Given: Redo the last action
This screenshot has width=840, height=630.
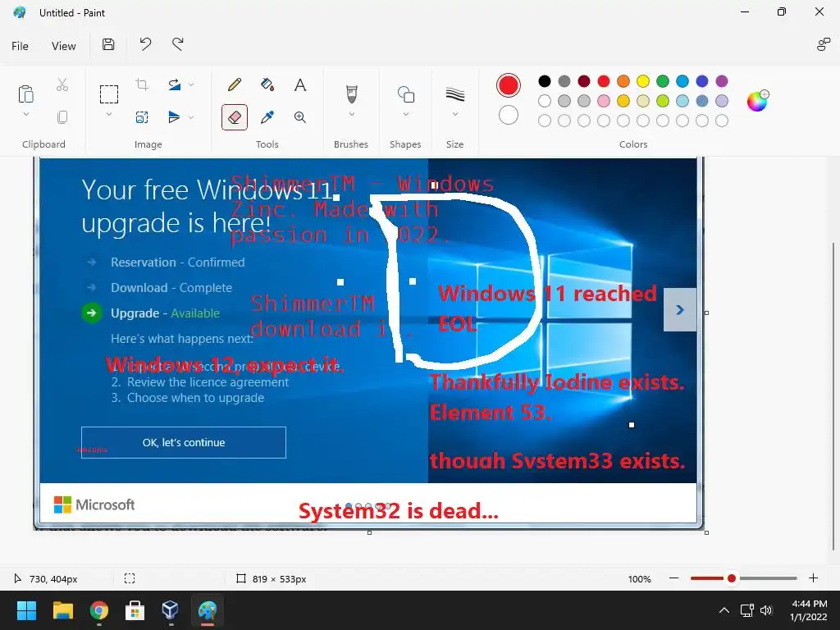Looking at the screenshot, I should (x=178, y=44).
